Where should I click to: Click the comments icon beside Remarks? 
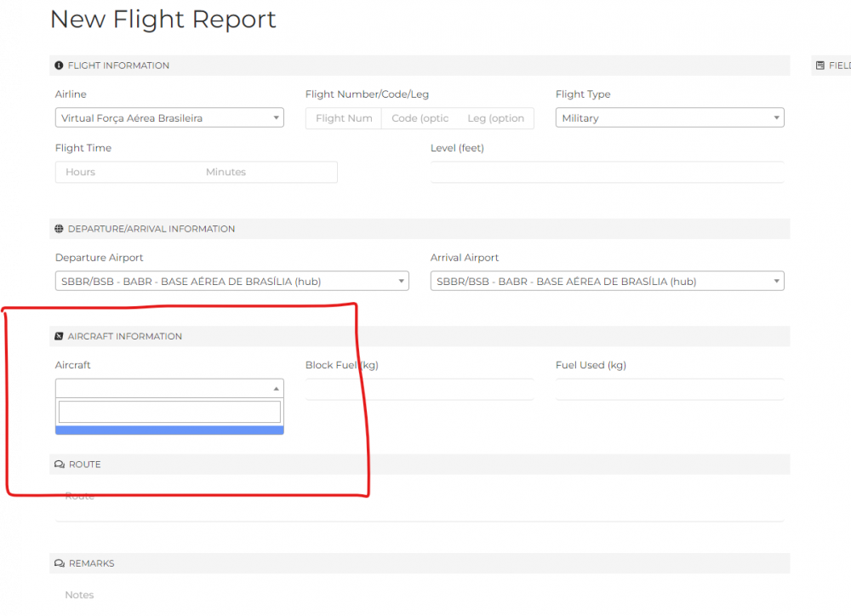point(59,563)
